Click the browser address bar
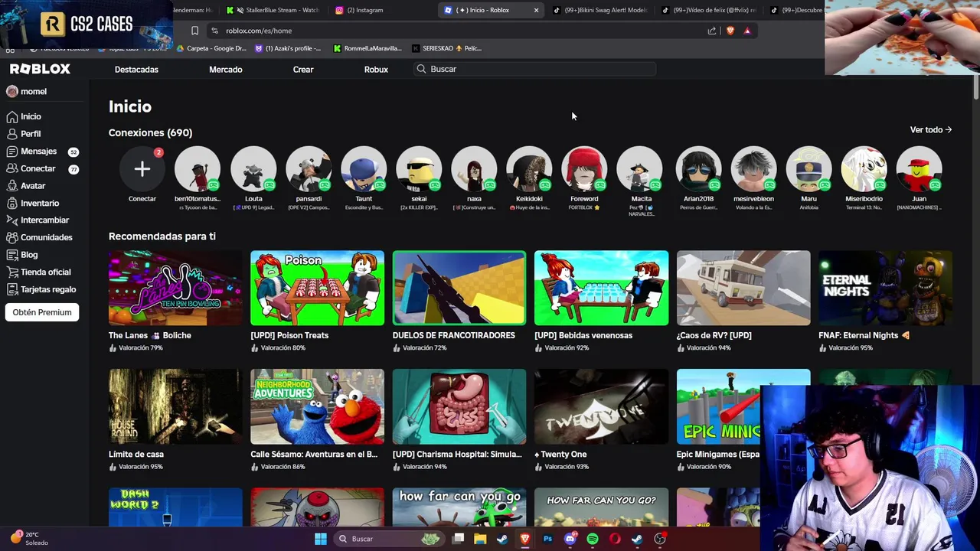 tap(459, 31)
